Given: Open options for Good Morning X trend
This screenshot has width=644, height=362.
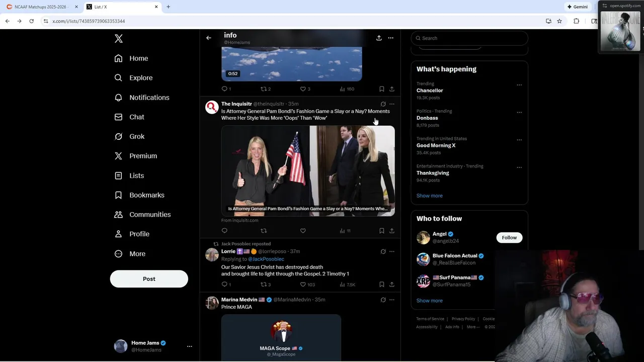Looking at the screenshot, I should [x=519, y=140].
